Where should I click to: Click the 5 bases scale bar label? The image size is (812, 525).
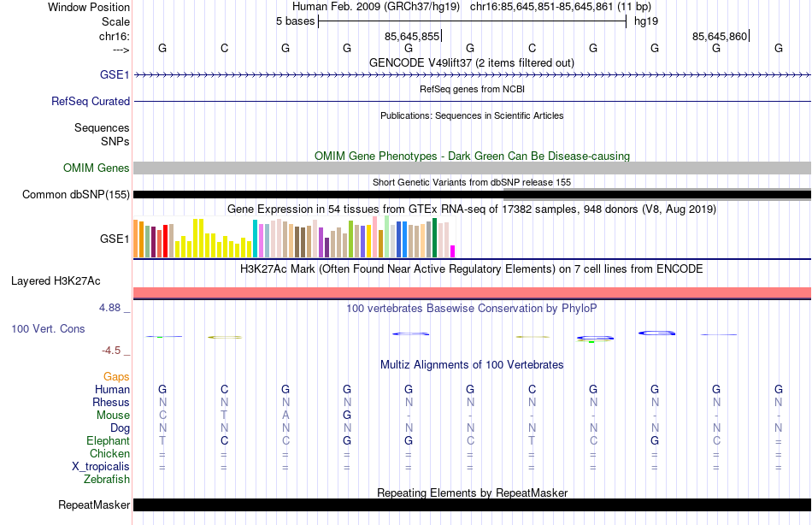click(295, 21)
